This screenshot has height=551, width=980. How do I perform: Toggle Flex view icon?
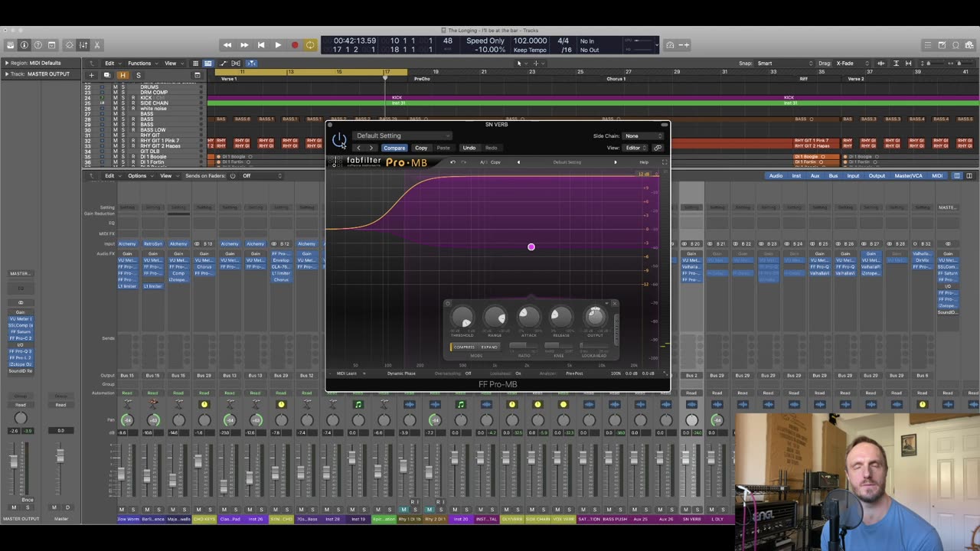236,64
